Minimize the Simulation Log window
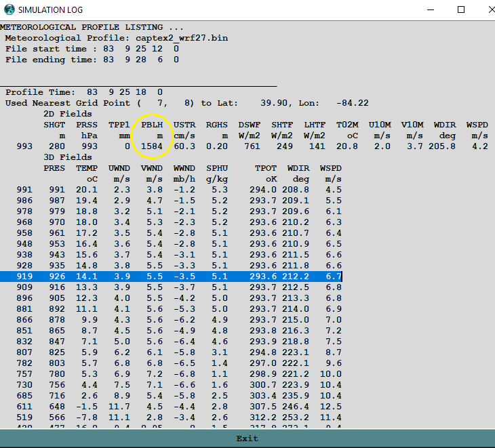 pyautogui.click(x=430, y=9)
